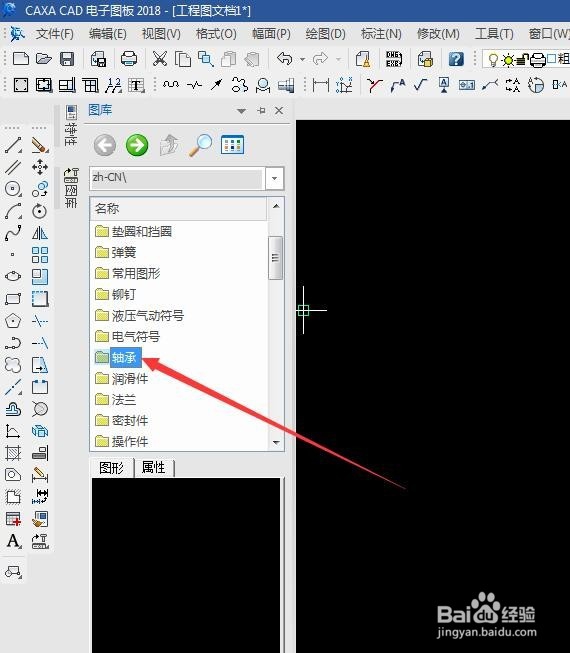570x653 pixels.
Task: Click the Roughness checkmark symbol icon
Action: (x=420, y=85)
